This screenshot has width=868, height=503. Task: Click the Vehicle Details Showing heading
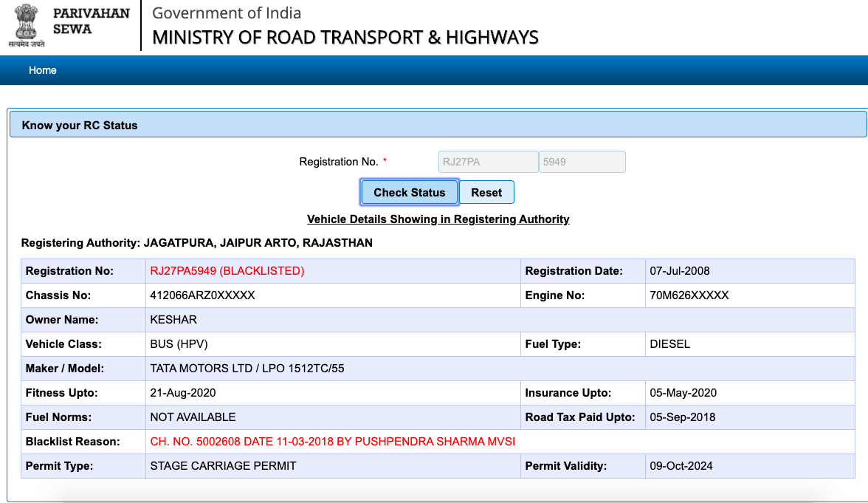[x=438, y=219]
